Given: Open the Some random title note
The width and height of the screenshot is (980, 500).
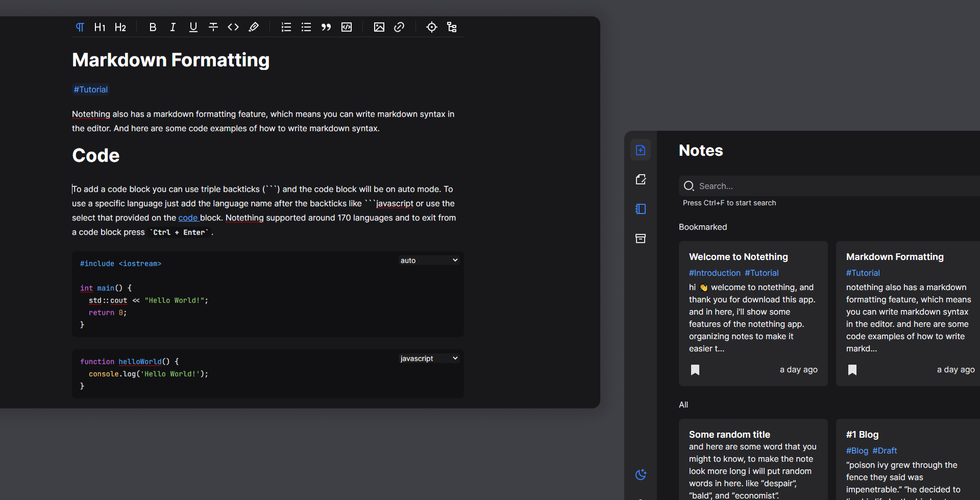Looking at the screenshot, I should tap(729, 435).
